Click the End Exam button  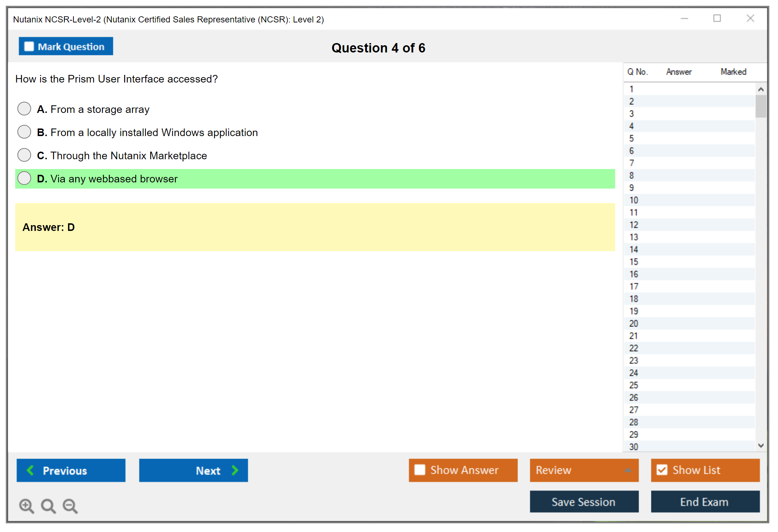705,502
